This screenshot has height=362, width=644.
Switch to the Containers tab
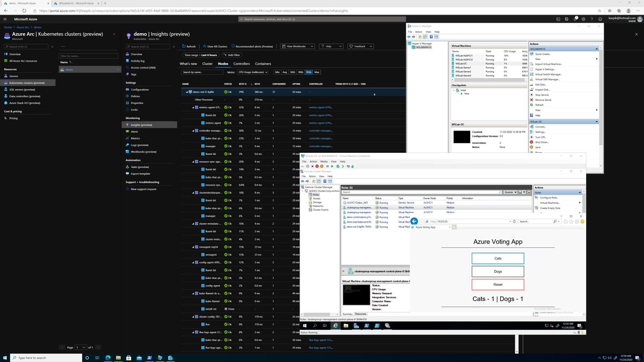(x=263, y=64)
